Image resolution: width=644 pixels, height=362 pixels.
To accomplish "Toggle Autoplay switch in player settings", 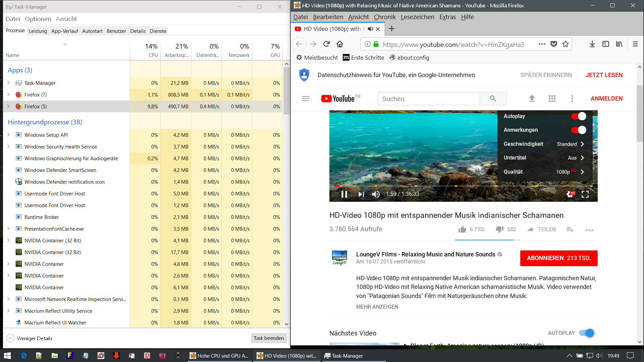I will coord(579,116).
